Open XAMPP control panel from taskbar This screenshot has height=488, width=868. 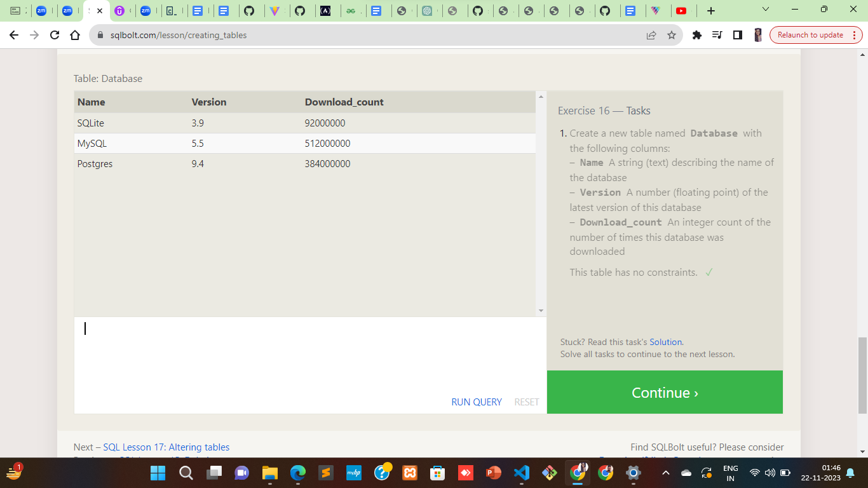tap(409, 472)
